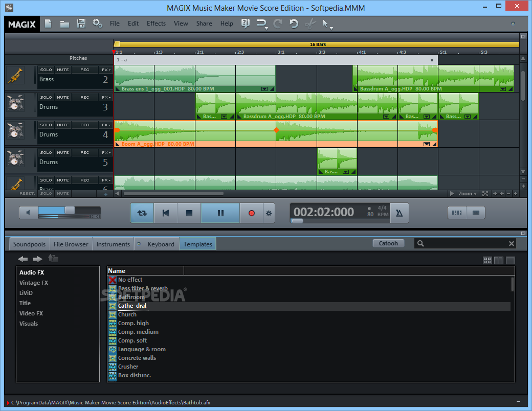Expand the pitches '1 - a' dropdown arrow
The image size is (532, 411).
tap(432, 60)
